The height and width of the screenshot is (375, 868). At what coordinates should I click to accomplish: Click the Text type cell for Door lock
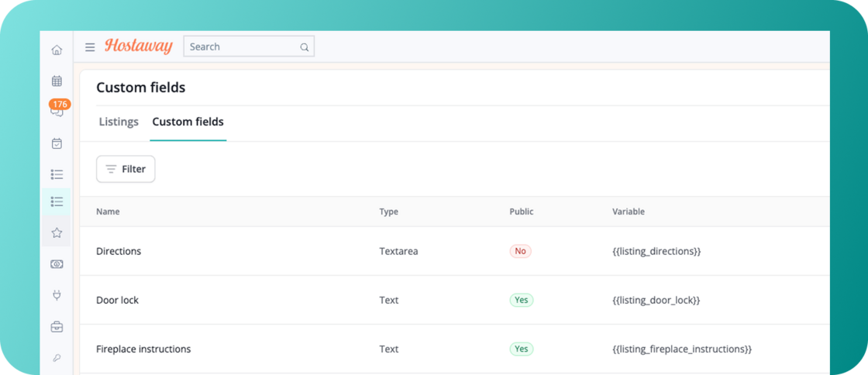click(x=388, y=301)
